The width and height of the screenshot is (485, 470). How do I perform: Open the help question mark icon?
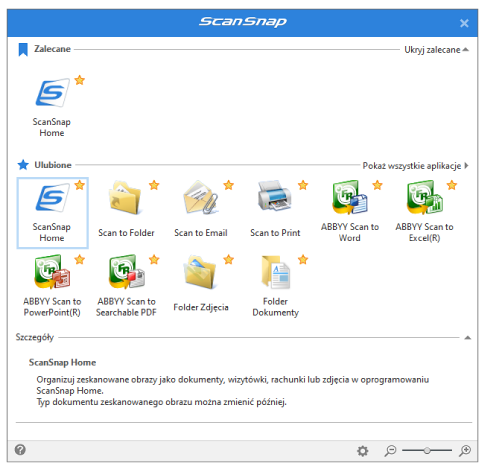click(x=20, y=450)
